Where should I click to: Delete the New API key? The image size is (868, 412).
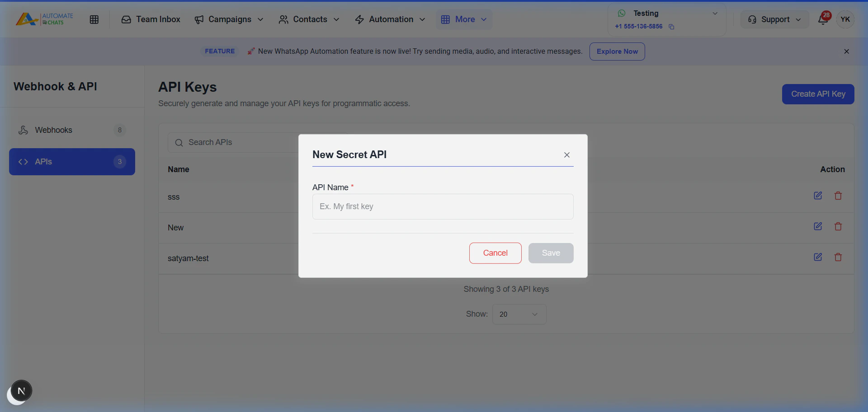(838, 226)
